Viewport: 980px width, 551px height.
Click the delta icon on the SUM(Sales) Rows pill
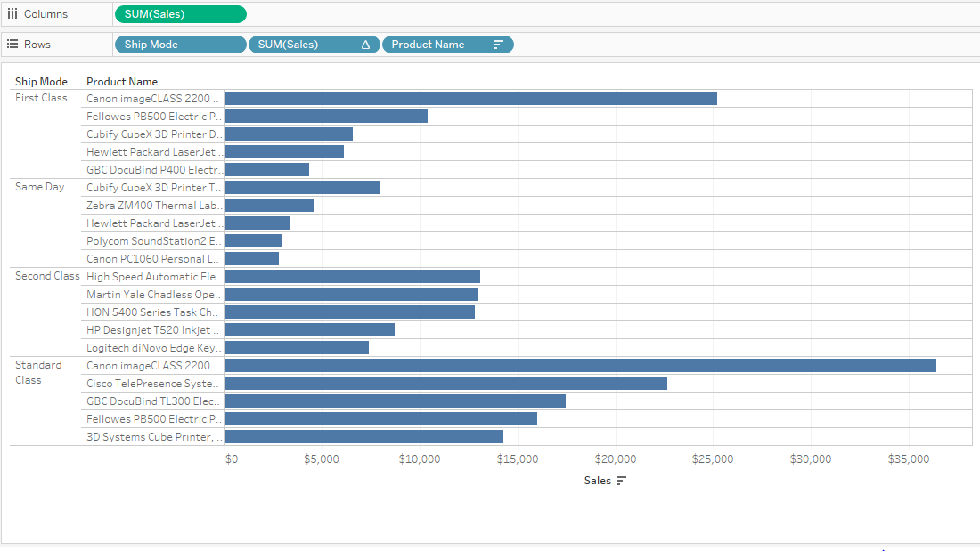(x=365, y=45)
